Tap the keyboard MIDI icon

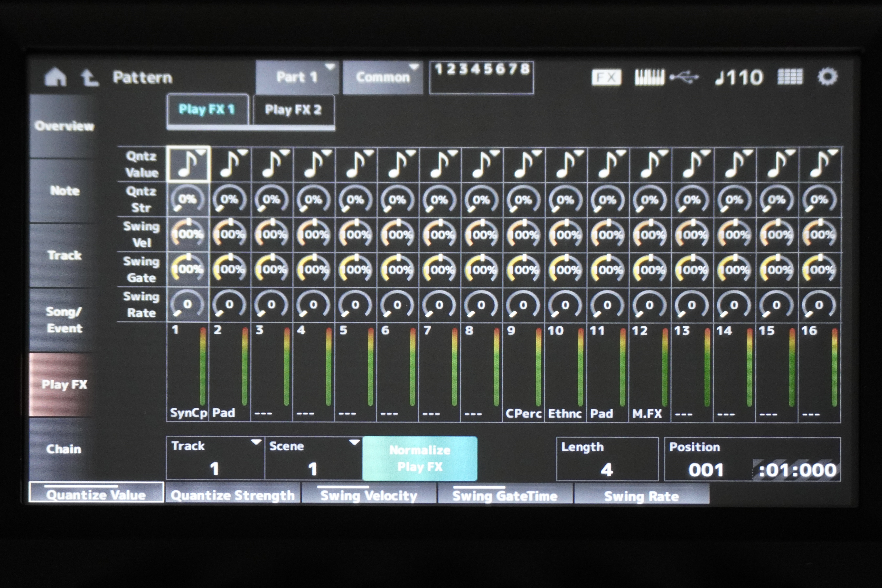(x=649, y=78)
